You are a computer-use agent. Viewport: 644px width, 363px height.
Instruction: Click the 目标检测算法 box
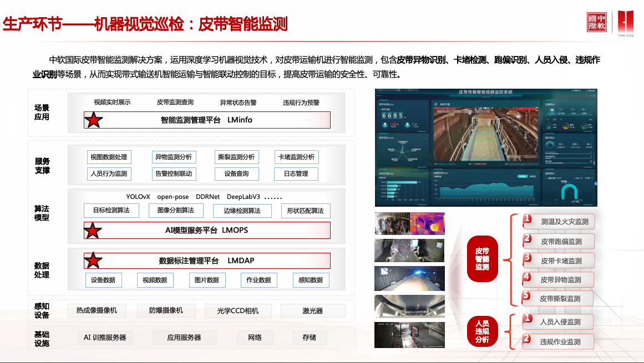click(111, 211)
